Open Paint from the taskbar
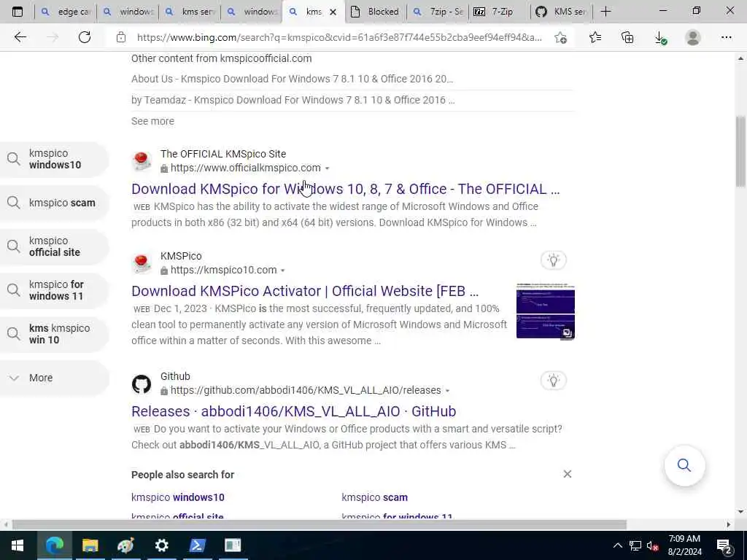Image resolution: width=747 pixels, height=560 pixels. click(x=125, y=545)
